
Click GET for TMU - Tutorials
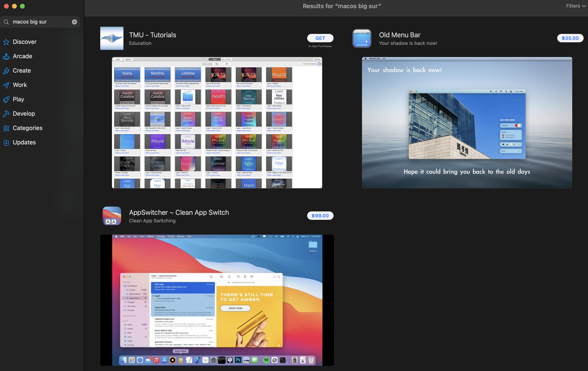pyautogui.click(x=320, y=38)
